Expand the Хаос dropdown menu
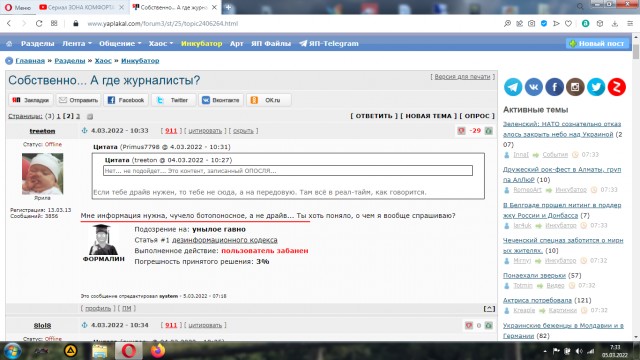Viewport: 640px width, 360px height. (161, 44)
